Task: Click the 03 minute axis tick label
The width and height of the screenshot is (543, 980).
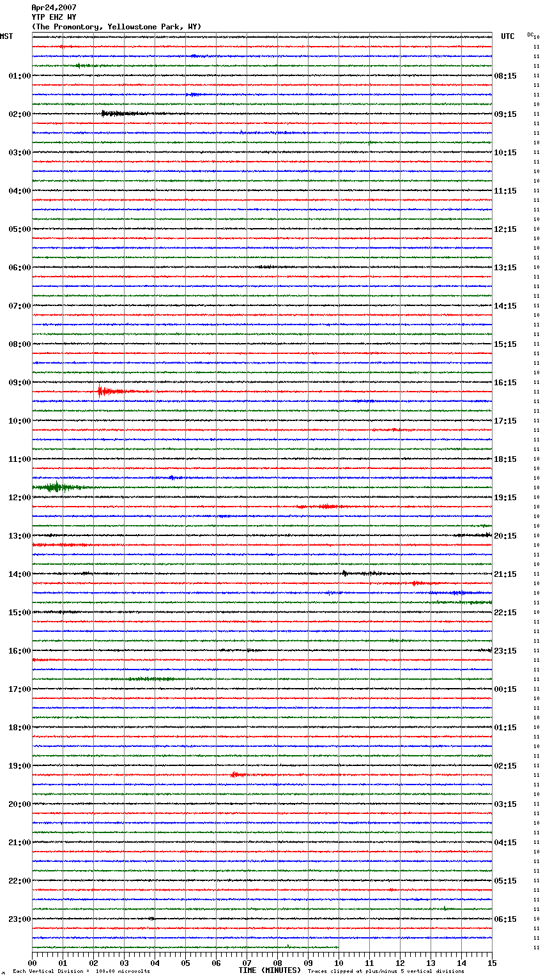Action: click(124, 963)
